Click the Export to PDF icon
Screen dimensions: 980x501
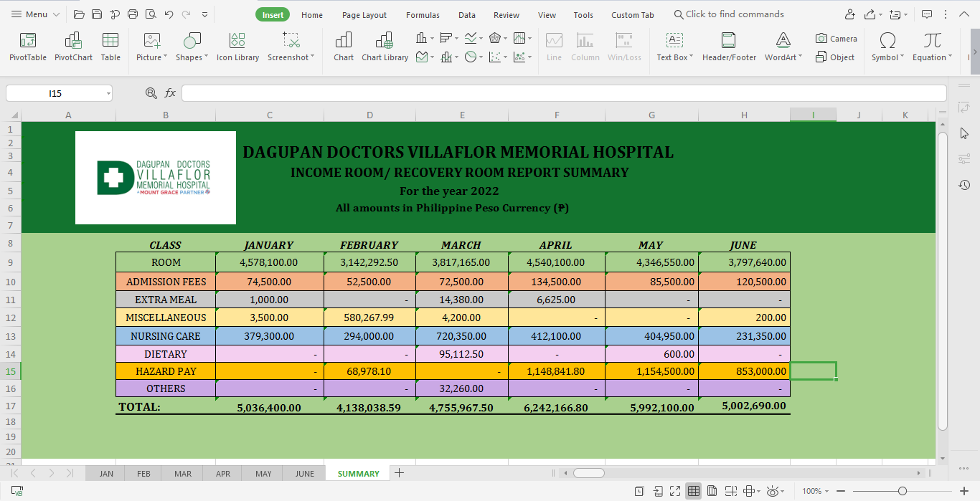[x=115, y=14]
